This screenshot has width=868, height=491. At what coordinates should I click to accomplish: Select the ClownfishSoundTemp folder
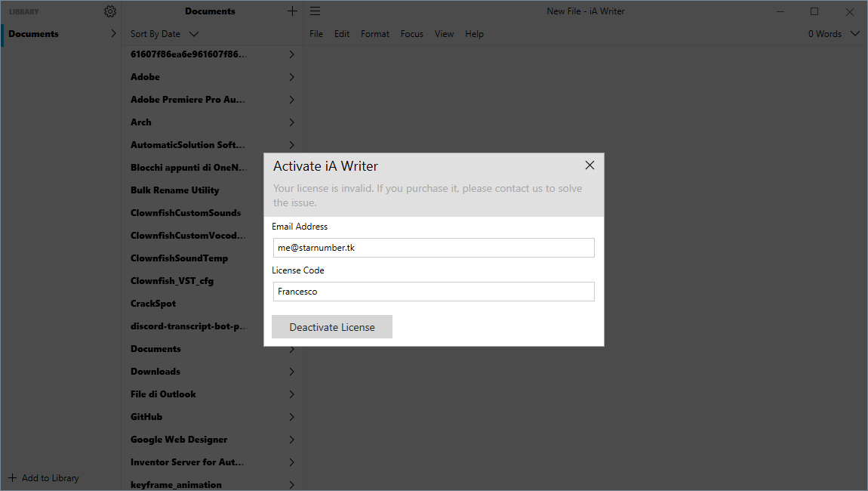click(x=179, y=258)
